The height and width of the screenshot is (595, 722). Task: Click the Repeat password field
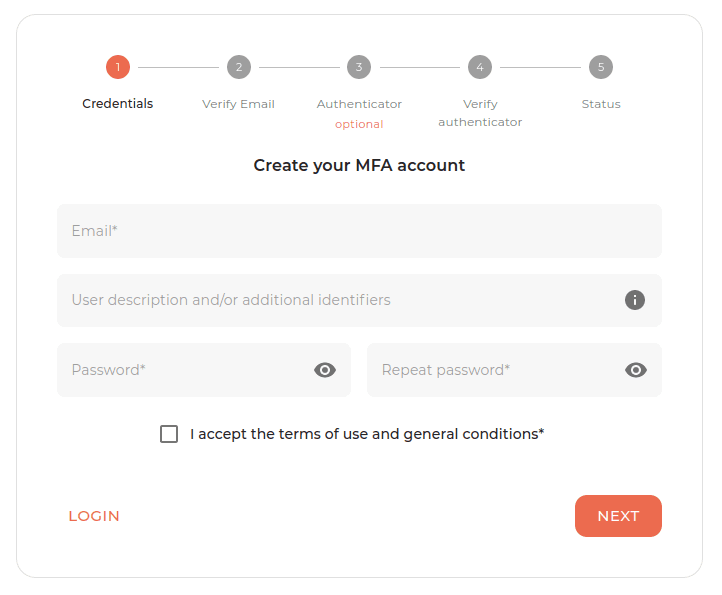[x=514, y=370]
